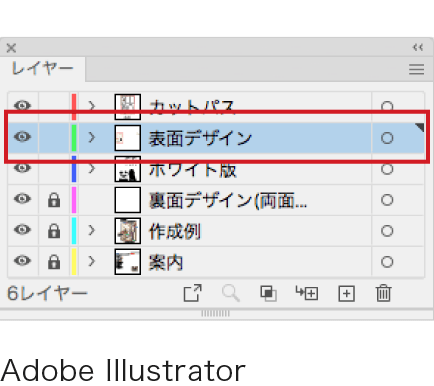
Task: Click Make/Release Clipping Mask icon
Action: pos(268,294)
